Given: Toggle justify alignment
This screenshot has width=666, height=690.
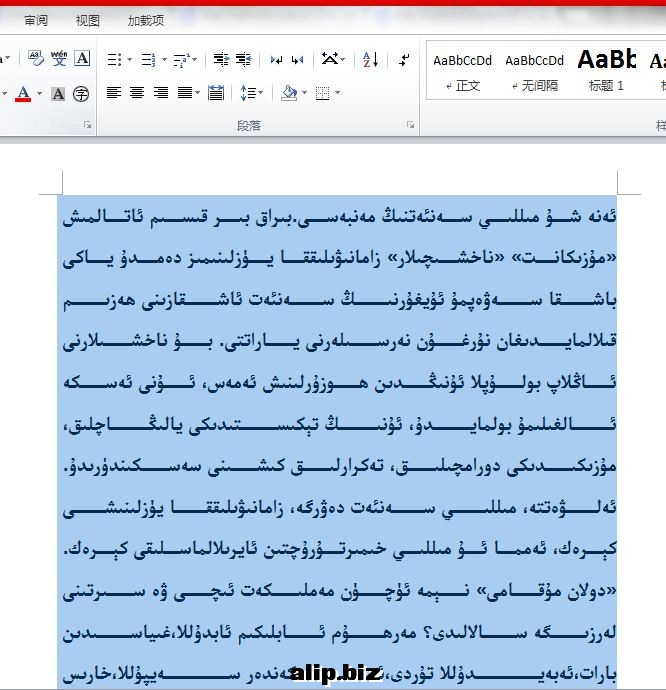Looking at the screenshot, I should pos(184,93).
